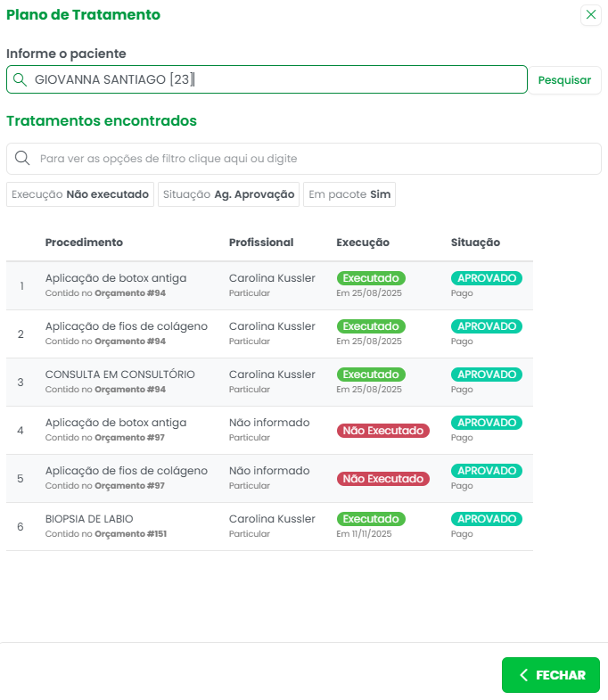Open Orçamento #151 link for BIOPSIA DE LABIO
608x700 pixels.
(131, 534)
